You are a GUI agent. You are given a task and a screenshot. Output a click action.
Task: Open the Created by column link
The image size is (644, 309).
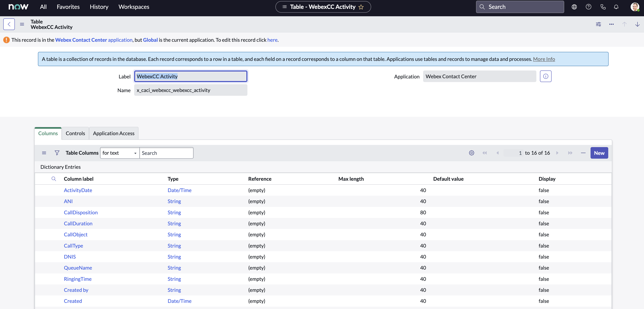(x=76, y=290)
